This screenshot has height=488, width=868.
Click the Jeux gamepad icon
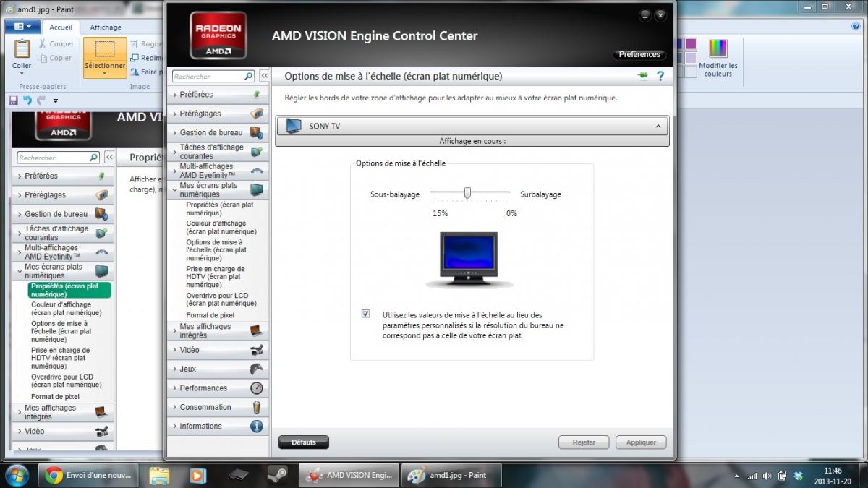coord(257,369)
